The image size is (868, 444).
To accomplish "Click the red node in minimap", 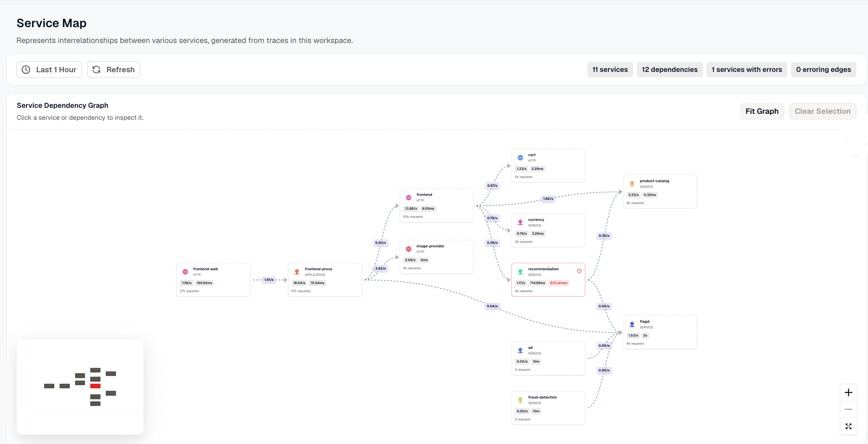I will pyautogui.click(x=95, y=386).
